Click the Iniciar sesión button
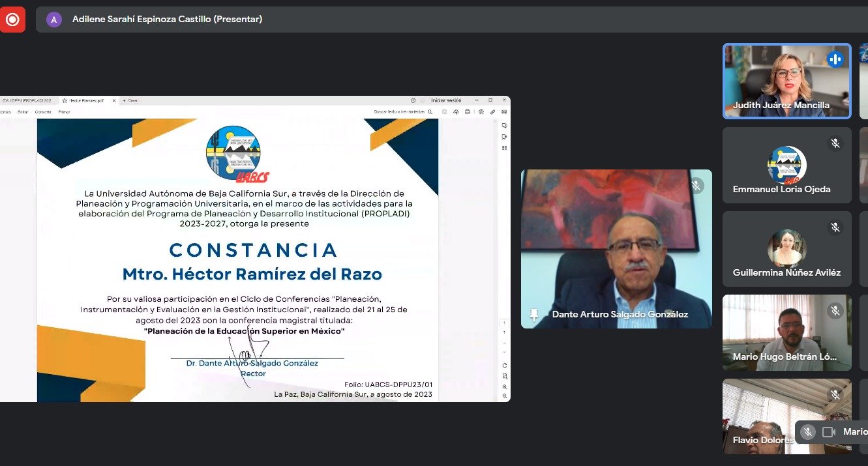 pos(446,100)
